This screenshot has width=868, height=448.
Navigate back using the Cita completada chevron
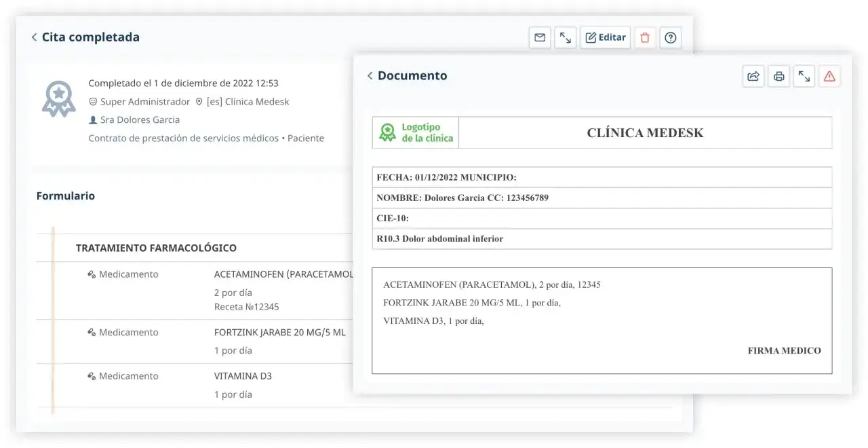click(x=34, y=37)
